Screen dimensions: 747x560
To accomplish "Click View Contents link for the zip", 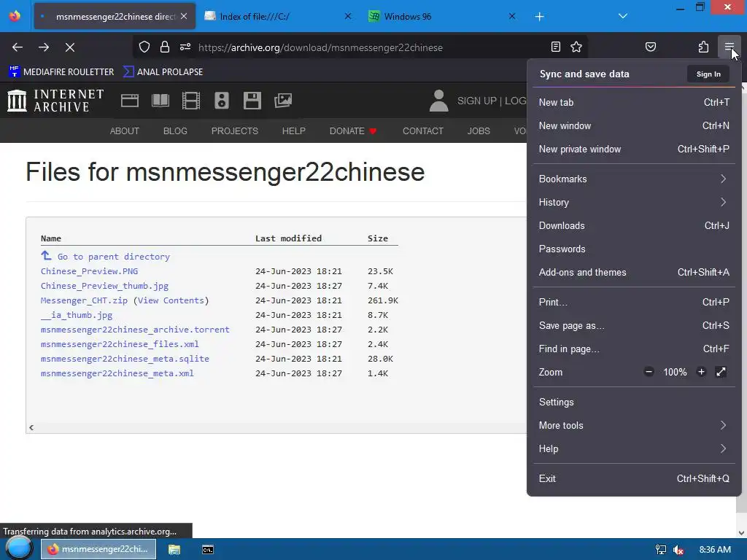I will click(171, 300).
